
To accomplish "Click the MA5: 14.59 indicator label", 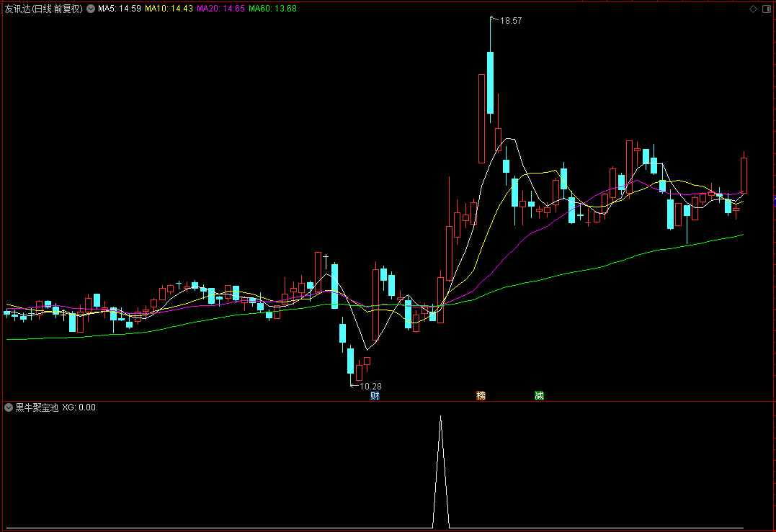I will tap(120, 9).
